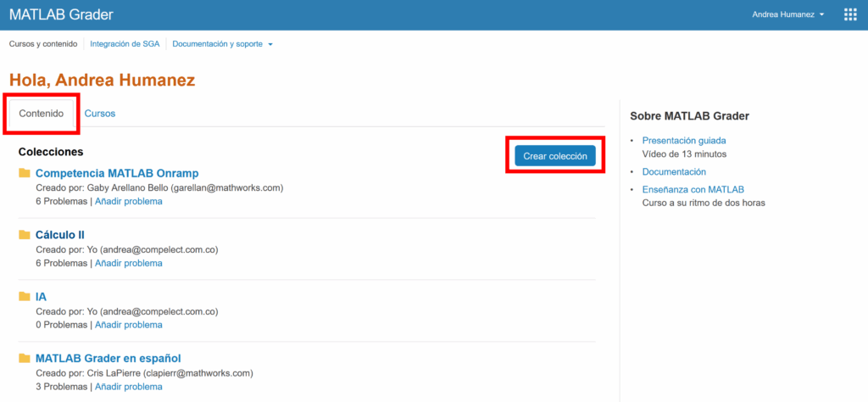Open the MATLAB Grader en español collection
Screen dimensions: 868x402
[108, 358]
